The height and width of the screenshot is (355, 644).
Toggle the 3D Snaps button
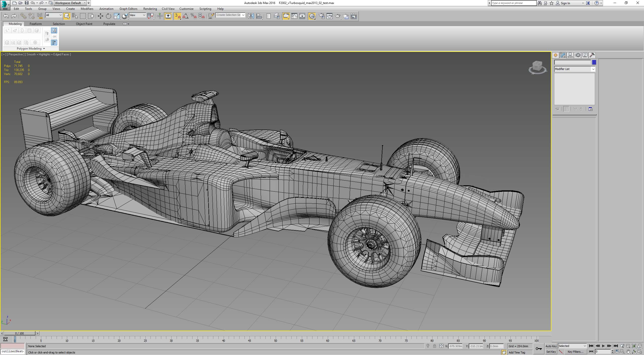(x=178, y=16)
